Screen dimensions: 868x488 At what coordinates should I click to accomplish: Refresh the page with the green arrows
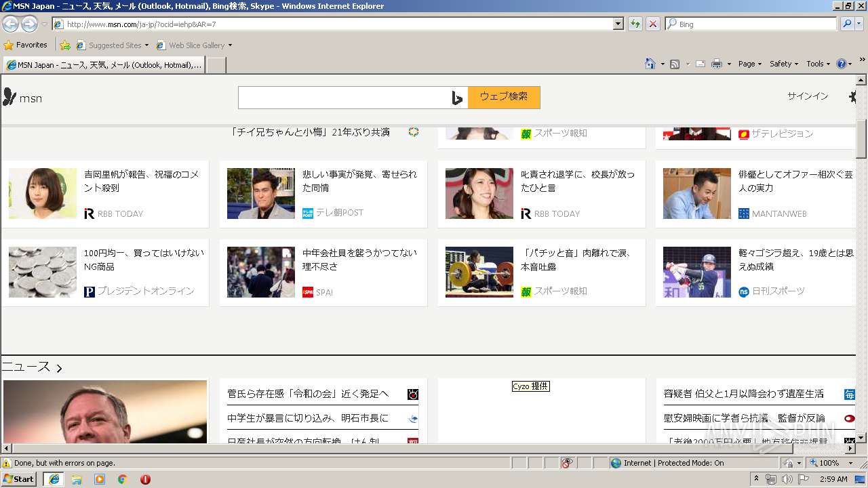(635, 24)
